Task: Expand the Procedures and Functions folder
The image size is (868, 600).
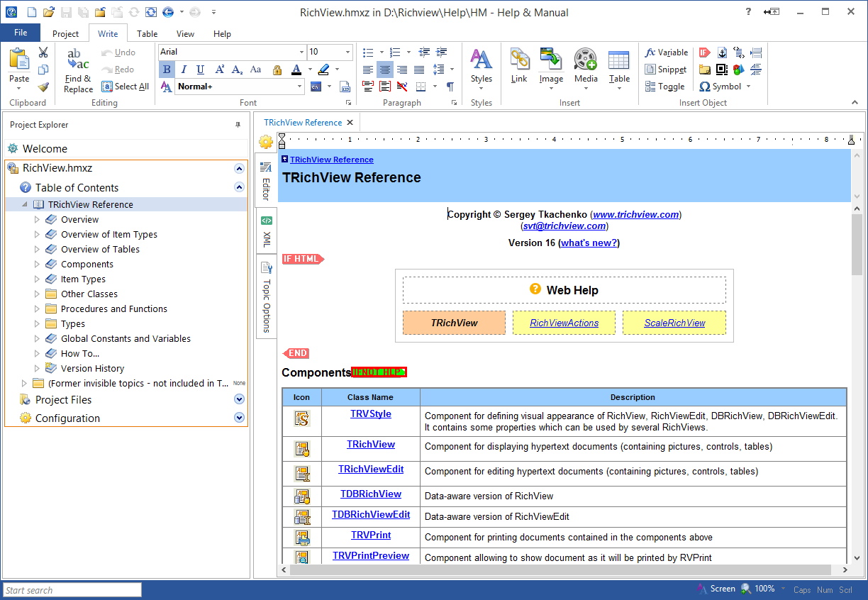Action: 36,309
